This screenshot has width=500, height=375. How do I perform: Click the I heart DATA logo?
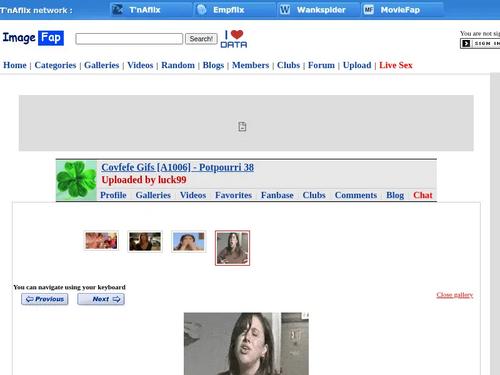click(234, 39)
